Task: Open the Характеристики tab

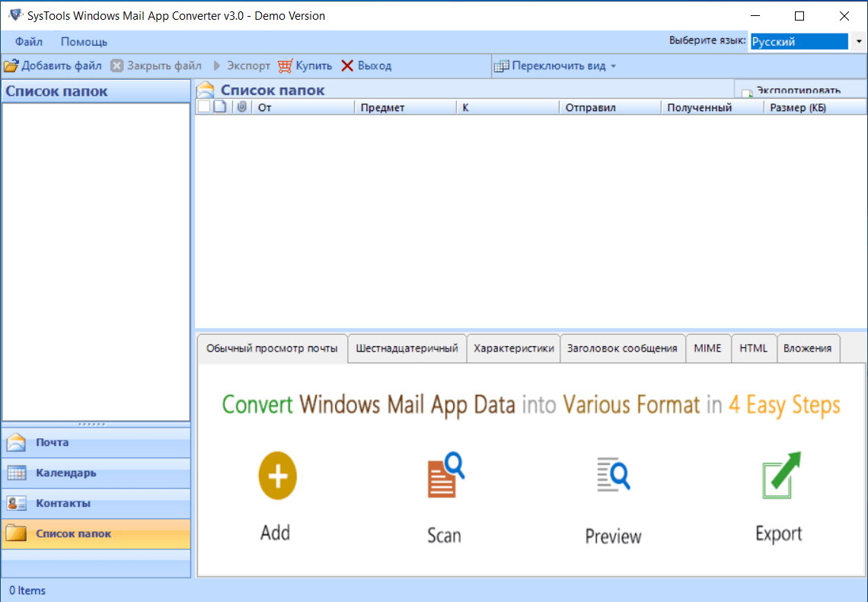Action: [x=514, y=349]
